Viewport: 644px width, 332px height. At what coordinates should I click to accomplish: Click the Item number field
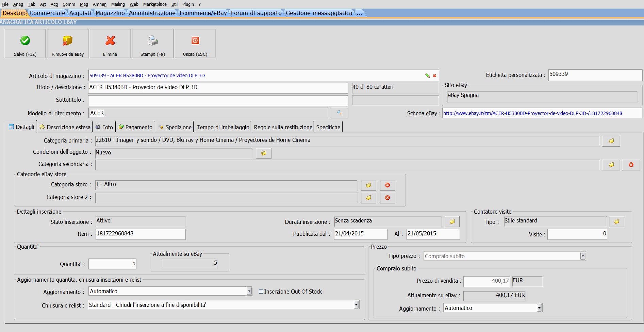[x=141, y=234]
